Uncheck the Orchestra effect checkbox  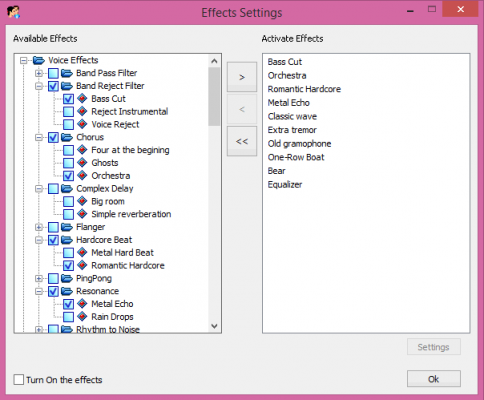68,176
